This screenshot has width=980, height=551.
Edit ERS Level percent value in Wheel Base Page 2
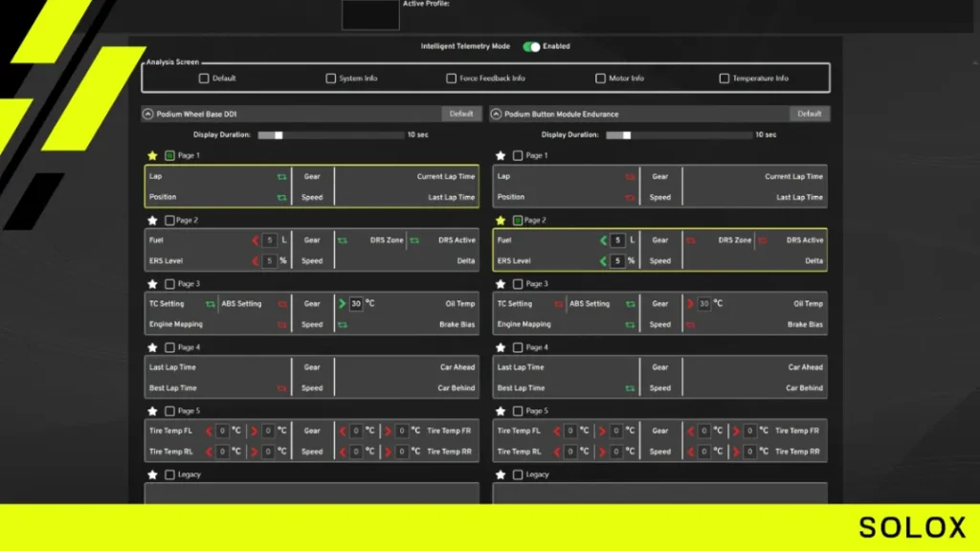269,261
